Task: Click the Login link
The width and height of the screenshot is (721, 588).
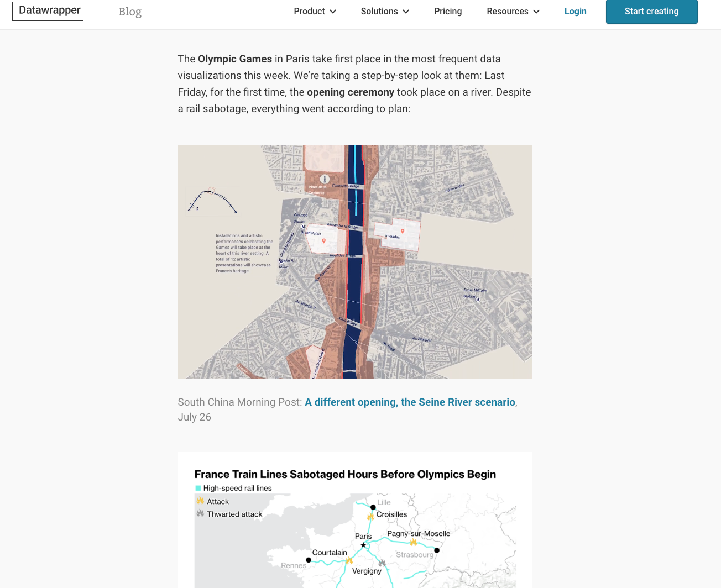Action: [575, 11]
